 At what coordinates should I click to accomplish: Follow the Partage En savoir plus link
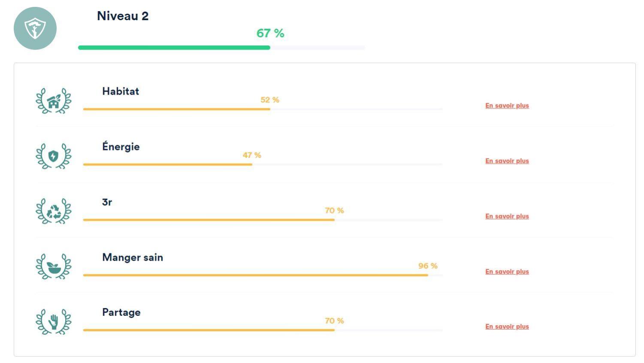coord(507,327)
